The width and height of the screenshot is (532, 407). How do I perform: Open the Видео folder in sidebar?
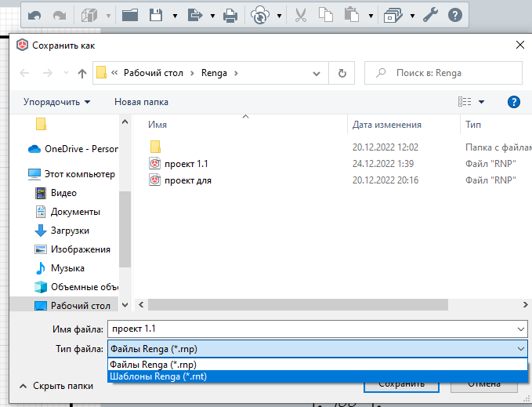pyautogui.click(x=56, y=193)
